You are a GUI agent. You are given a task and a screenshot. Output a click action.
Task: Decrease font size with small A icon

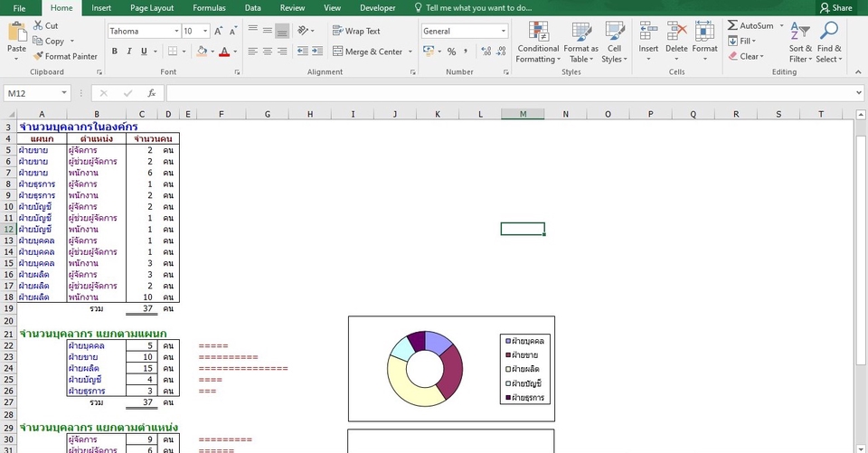coord(233,31)
